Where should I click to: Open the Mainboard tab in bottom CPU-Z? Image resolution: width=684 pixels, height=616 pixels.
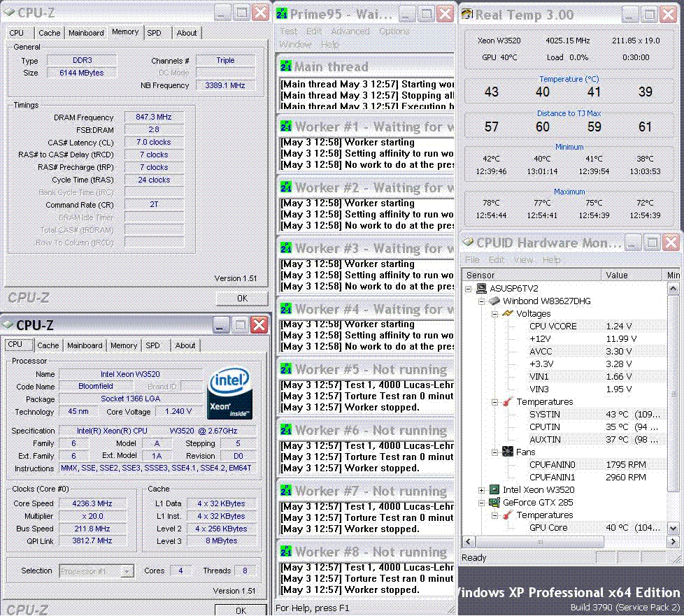(85, 345)
